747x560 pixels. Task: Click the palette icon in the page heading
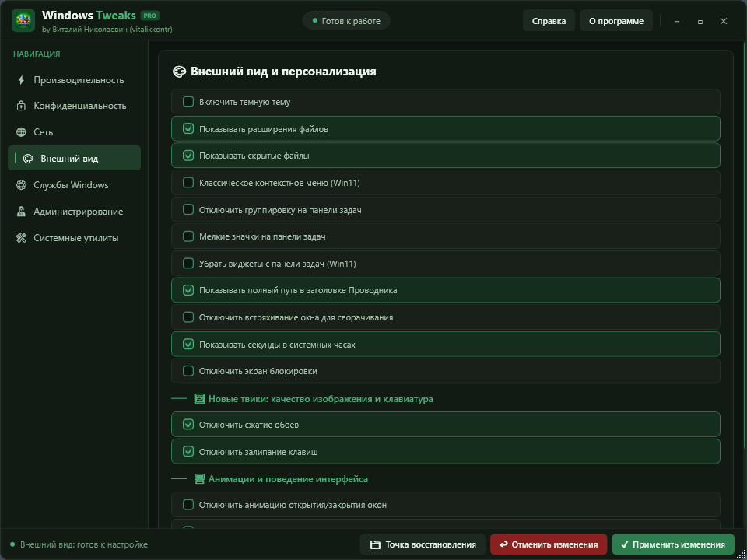point(179,72)
